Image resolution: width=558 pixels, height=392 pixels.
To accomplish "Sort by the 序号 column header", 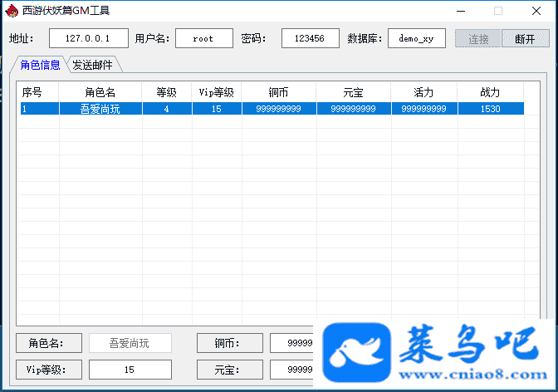I will 37,91.
